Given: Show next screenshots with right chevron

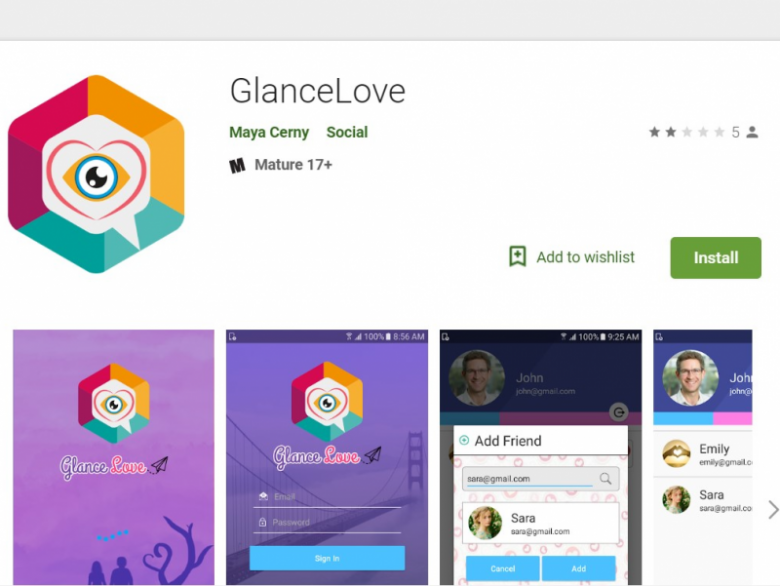Looking at the screenshot, I should coord(773,509).
